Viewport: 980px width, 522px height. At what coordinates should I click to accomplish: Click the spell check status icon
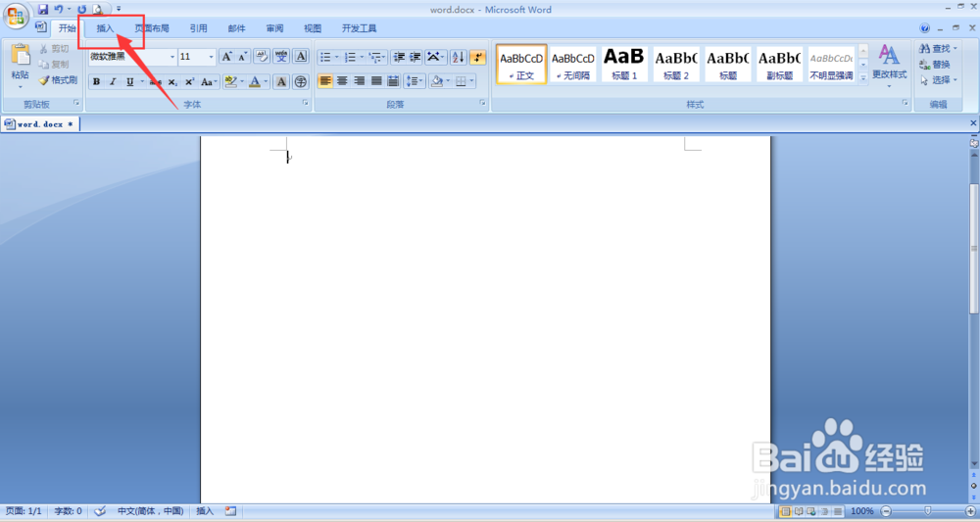[x=100, y=511]
